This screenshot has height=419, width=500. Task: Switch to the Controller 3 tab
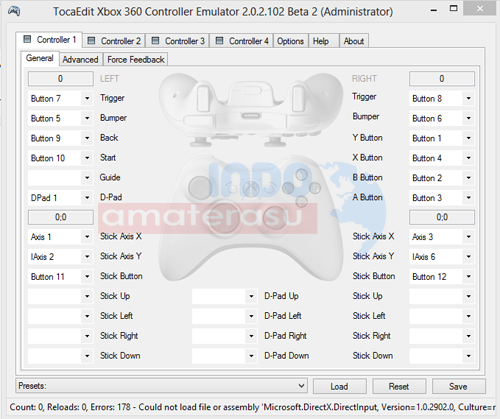pyautogui.click(x=178, y=41)
